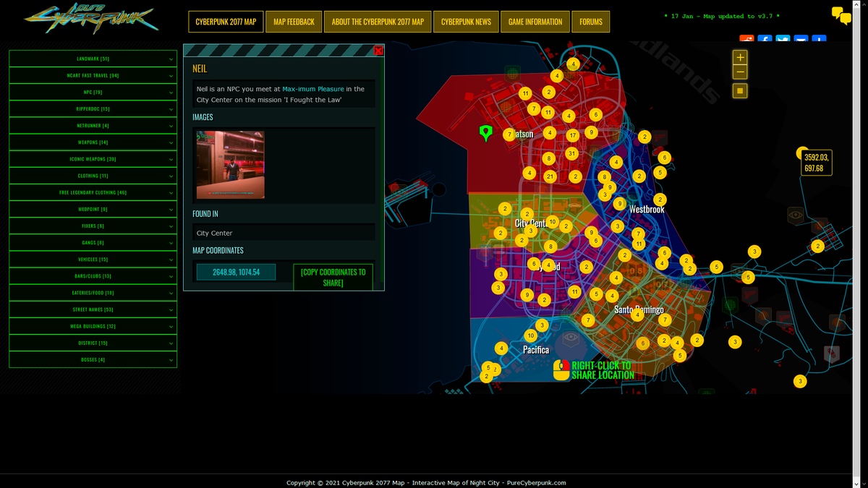This screenshot has height=488, width=868.
Task: Expand the District [15] list
Action: 93,343
